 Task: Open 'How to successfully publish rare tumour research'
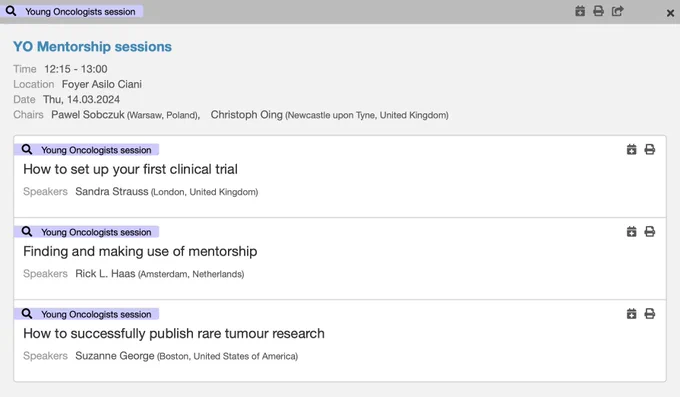174,333
